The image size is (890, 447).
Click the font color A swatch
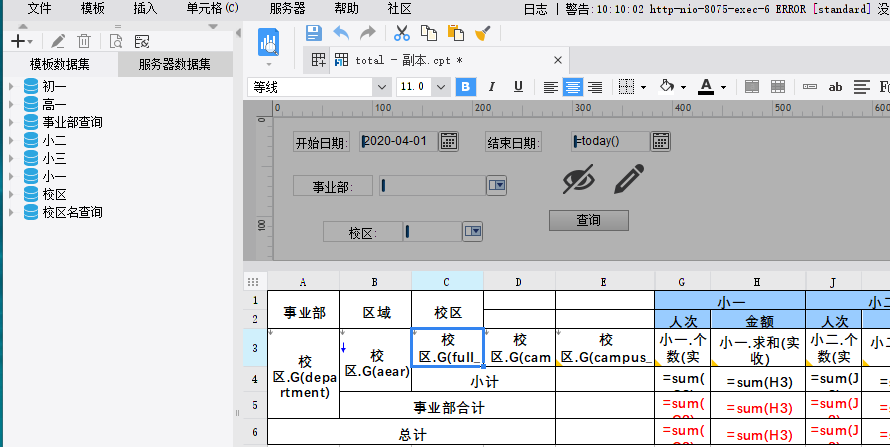pyautogui.click(x=706, y=87)
